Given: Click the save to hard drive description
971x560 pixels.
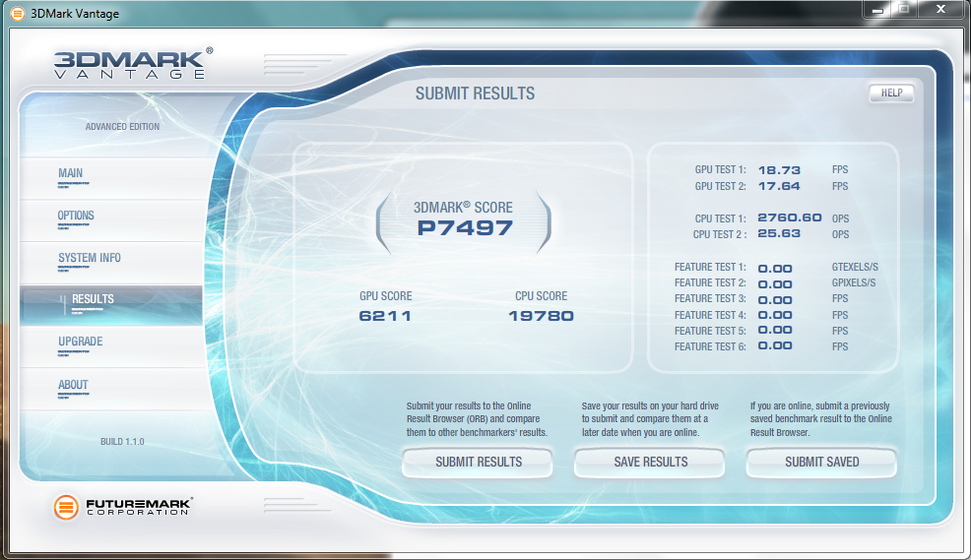Looking at the screenshot, I should [x=650, y=419].
